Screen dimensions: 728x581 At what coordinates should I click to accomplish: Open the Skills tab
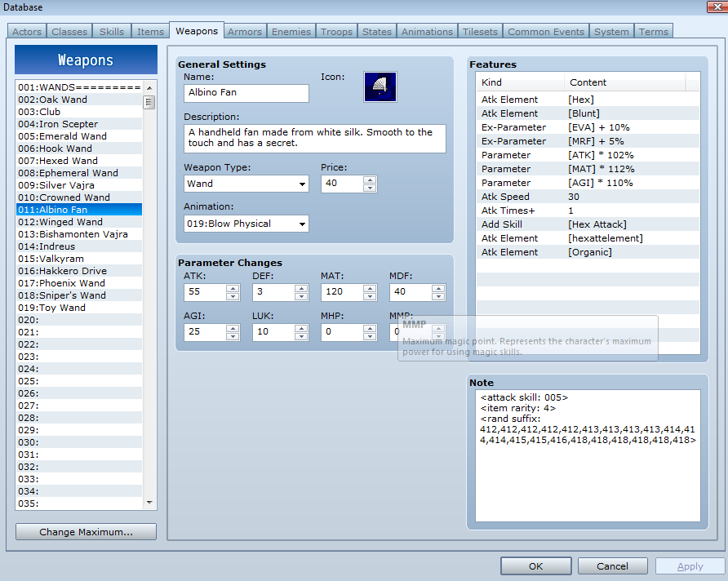112,32
